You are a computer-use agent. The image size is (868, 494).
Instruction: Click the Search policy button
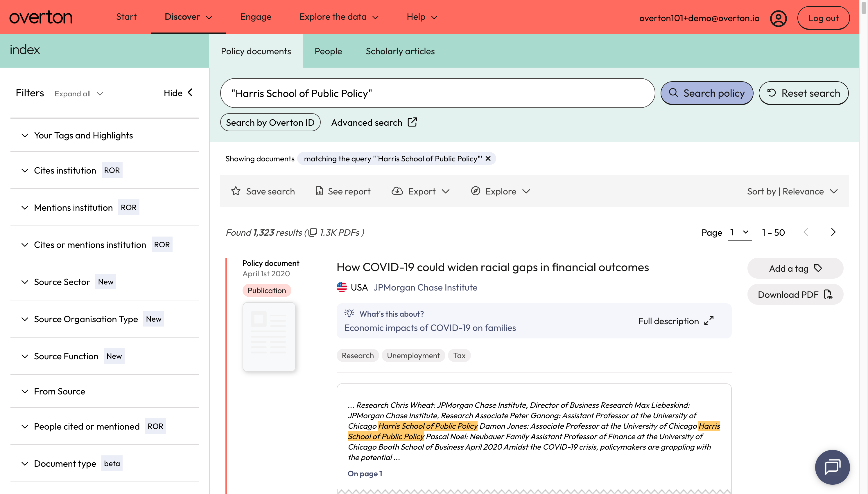coord(706,93)
